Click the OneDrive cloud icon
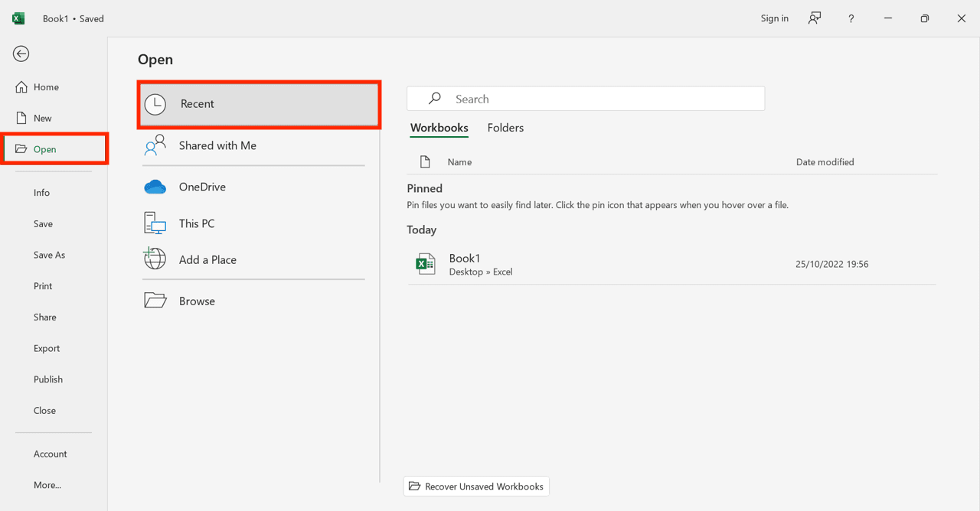Screen dimensions: 980x511 coord(155,187)
